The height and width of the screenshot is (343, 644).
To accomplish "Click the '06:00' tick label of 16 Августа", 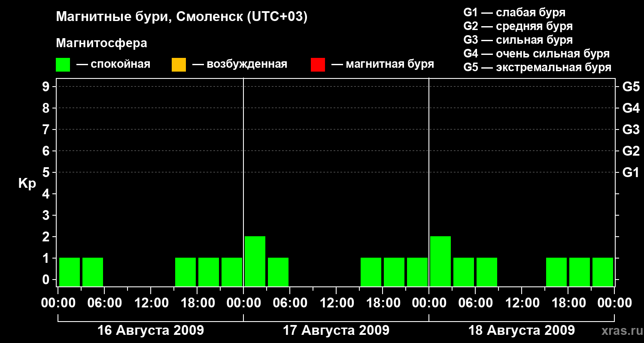I will click(104, 303).
